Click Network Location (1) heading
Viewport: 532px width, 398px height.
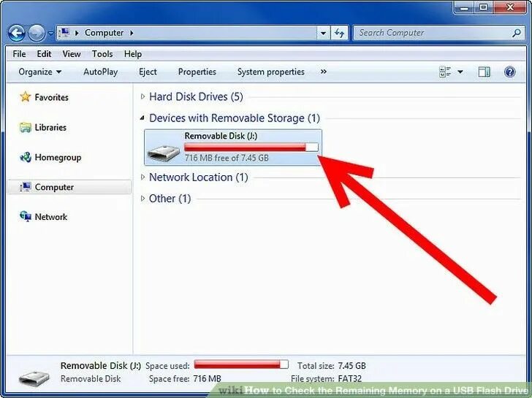point(199,177)
